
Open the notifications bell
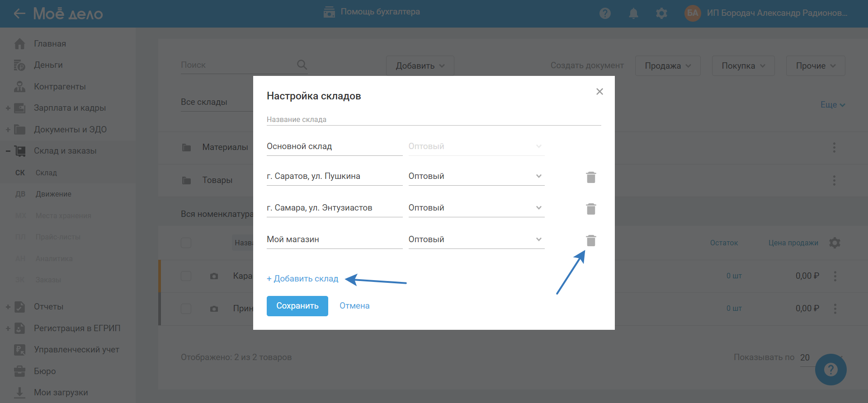click(x=633, y=14)
